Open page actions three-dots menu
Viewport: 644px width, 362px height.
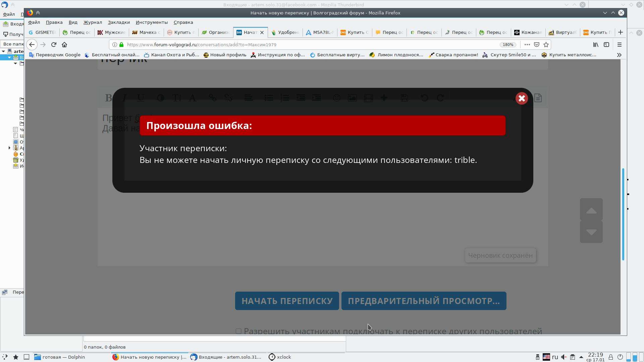[x=527, y=45]
